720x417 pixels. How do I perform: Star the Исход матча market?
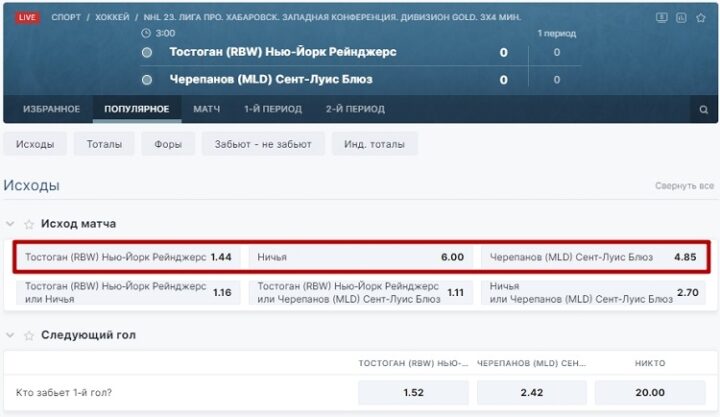click(29, 224)
